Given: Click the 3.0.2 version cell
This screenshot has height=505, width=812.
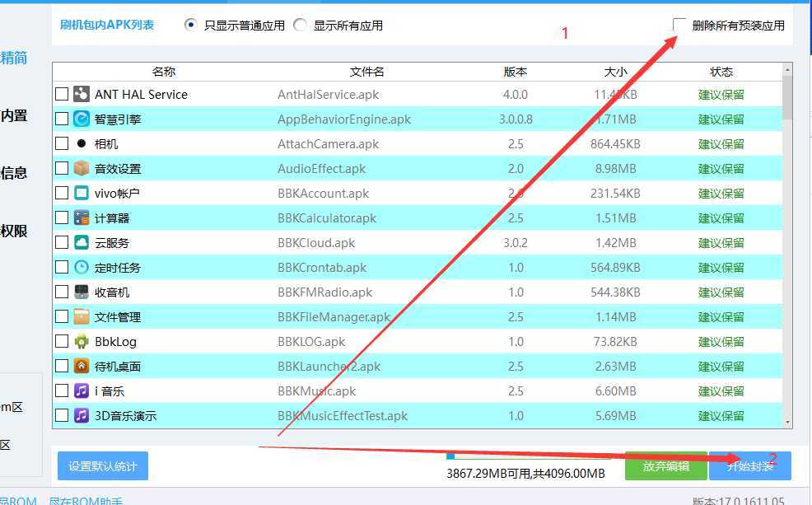Looking at the screenshot, I should point(516,242).
